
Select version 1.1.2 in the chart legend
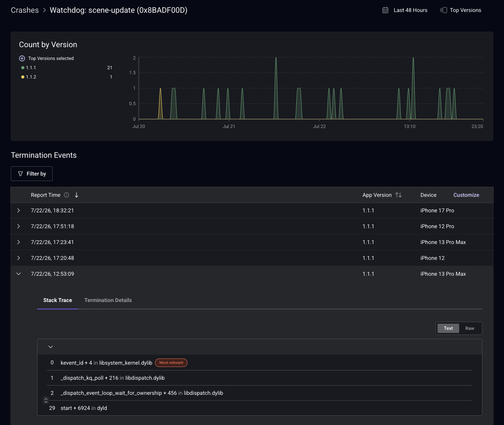point(31,77)
